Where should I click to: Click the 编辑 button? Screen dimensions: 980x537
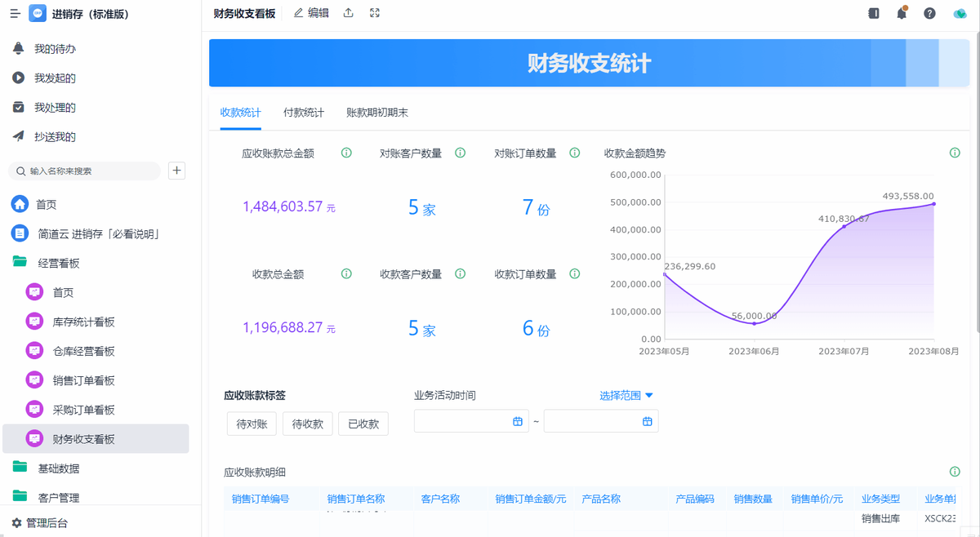[311, 13]
